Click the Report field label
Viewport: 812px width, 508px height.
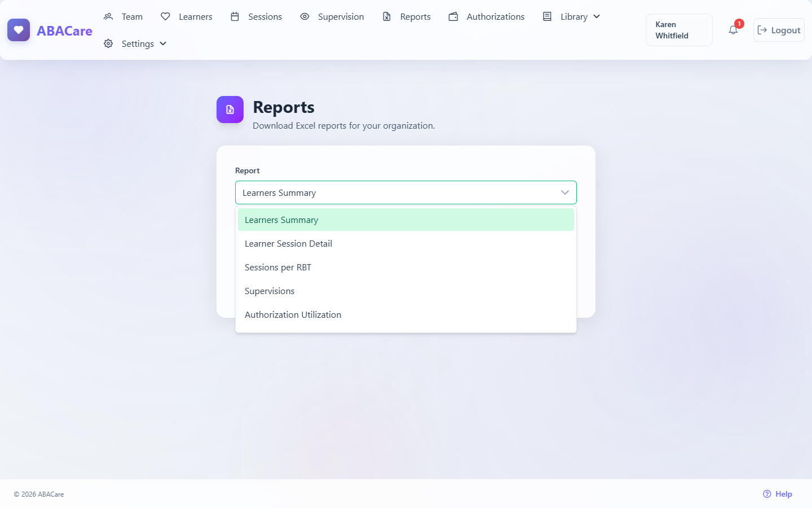tap(248, 170)
